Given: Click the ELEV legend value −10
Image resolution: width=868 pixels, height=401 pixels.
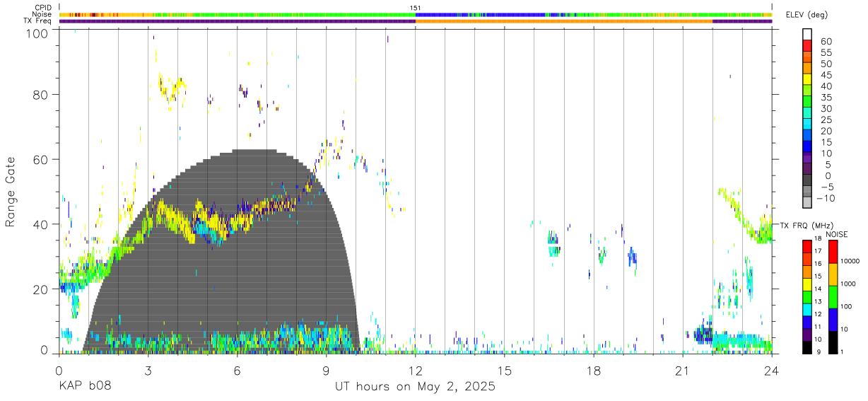Looking at the screenshot, I should tap(825, 199).
